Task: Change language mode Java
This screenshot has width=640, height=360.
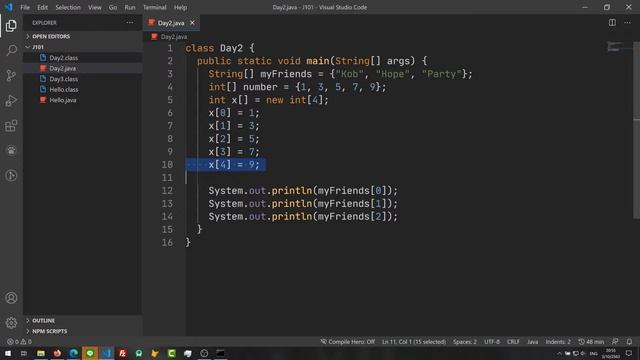Action: tap(532, 342)
